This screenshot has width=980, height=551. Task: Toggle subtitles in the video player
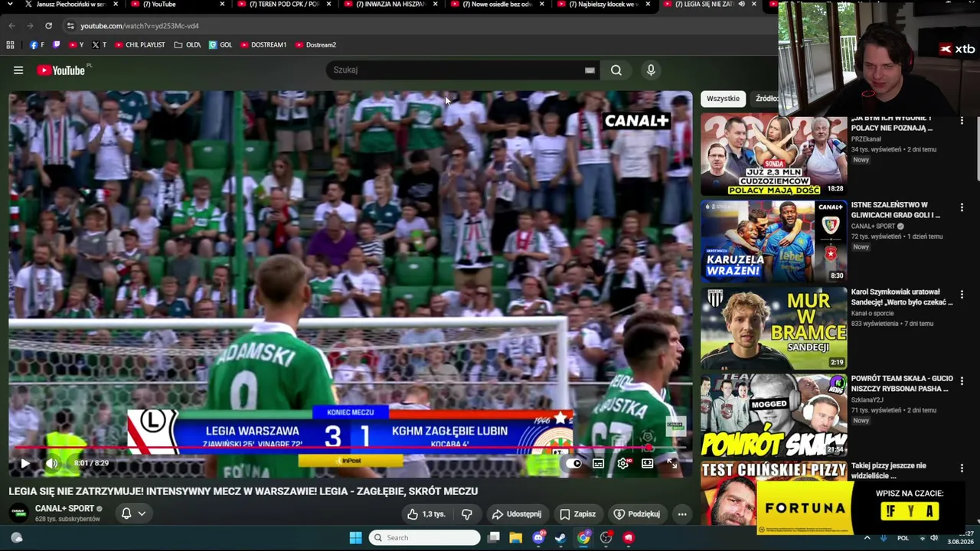tap(599, 463)
